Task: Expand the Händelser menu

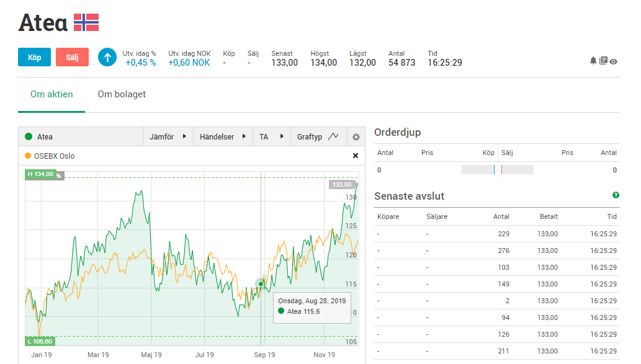Action: click(223, 137)
